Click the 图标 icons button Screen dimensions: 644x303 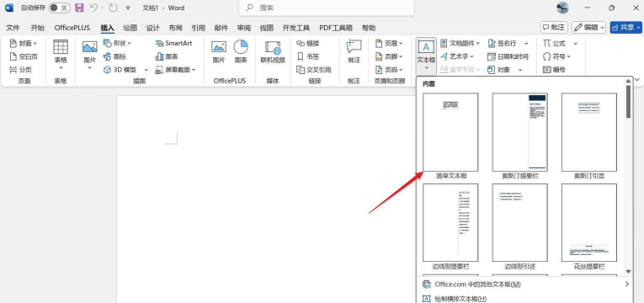click(114, 56)
